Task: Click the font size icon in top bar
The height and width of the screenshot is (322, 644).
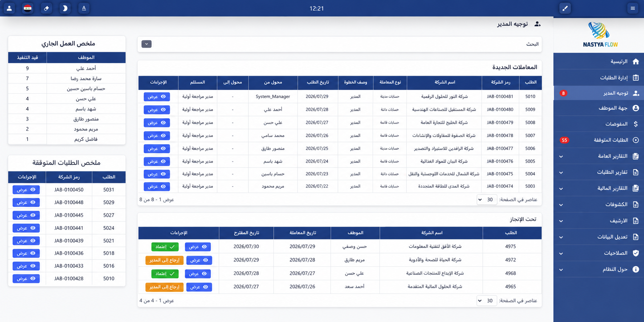Action: (x=84, y=8)
